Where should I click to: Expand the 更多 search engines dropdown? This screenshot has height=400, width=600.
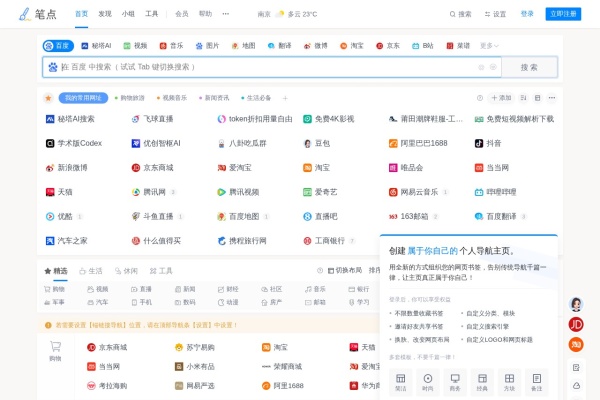pos(489,46)
